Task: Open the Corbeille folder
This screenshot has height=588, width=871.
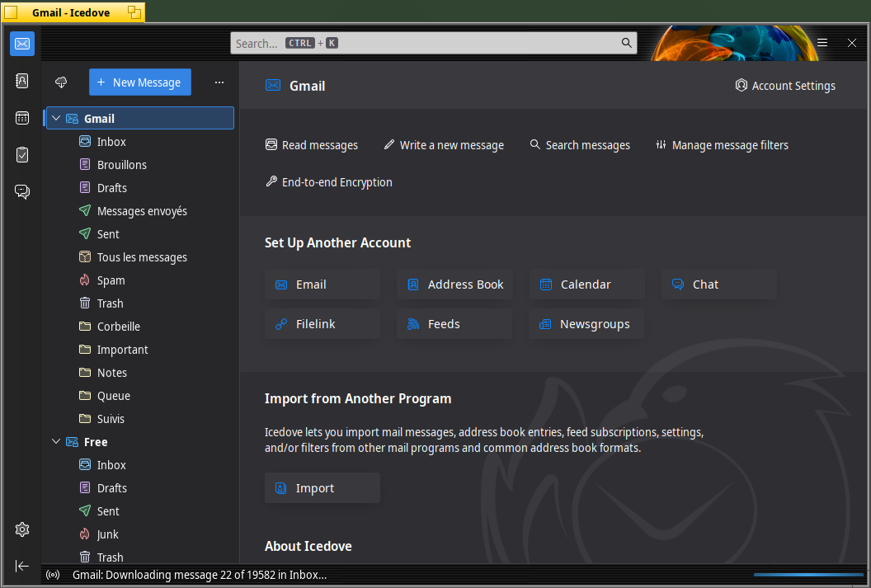Action: coord(140,327)
